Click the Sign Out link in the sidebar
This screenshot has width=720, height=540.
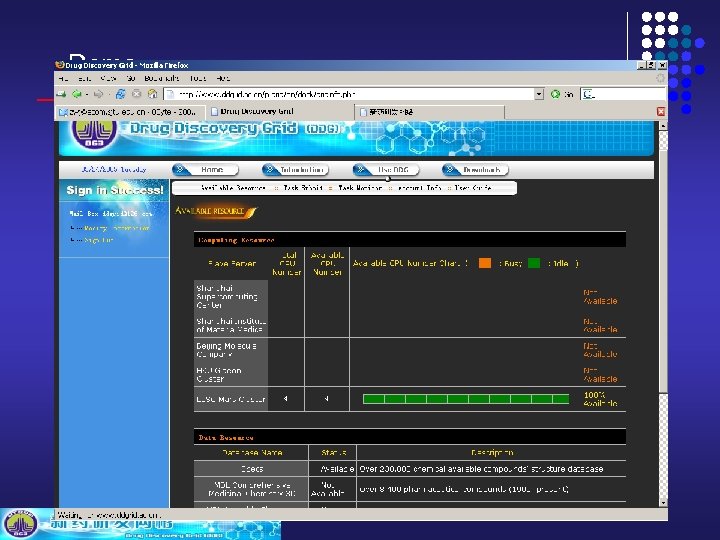[x=98, y=240]
